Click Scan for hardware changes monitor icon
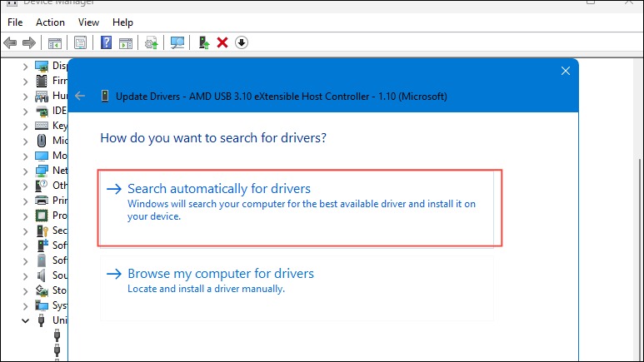644x362 pixels. point(177,42)
